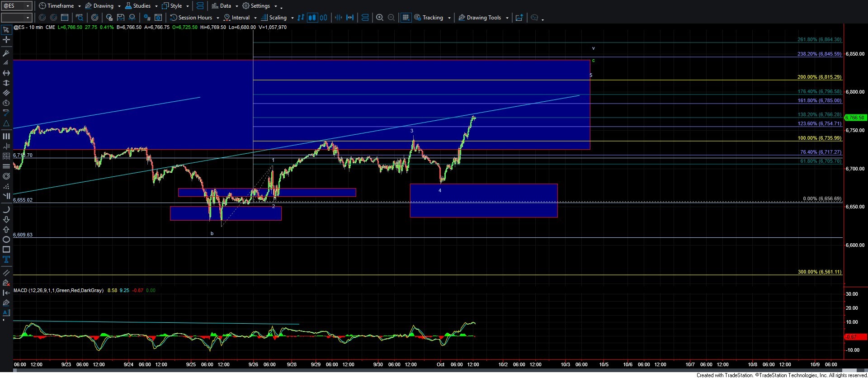The image size is (868, 378).
Task: Select the text drawing tool
Action: 6,260
